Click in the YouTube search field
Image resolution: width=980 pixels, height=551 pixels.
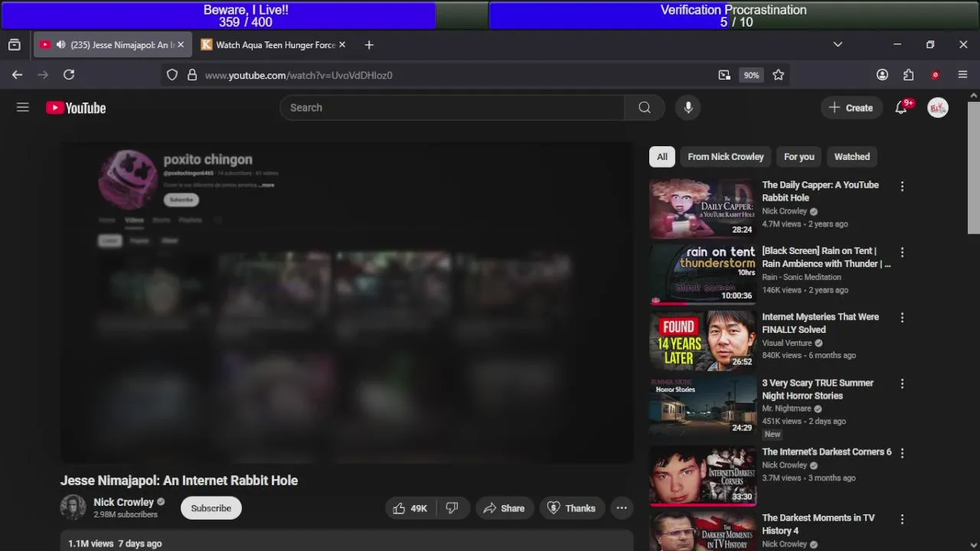point(452,108)
